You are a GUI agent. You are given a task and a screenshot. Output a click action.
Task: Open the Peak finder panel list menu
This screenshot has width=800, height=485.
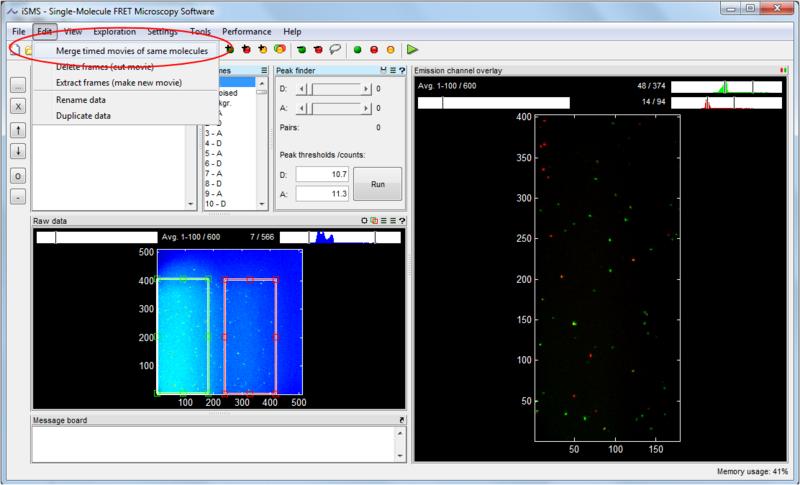pyautogui.click(x=392, y=70)
